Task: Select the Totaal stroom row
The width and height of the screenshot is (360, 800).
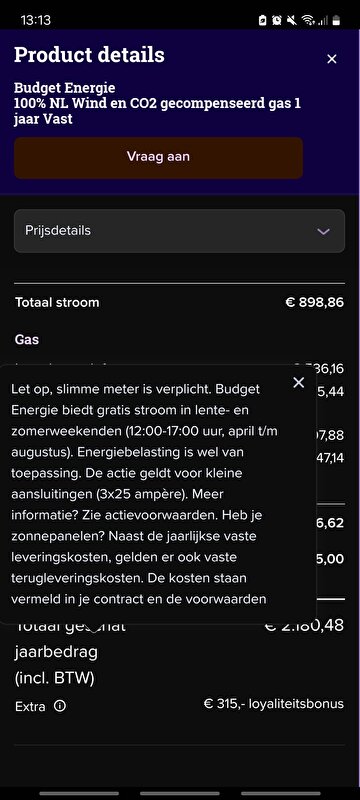Action: (179, 303)
